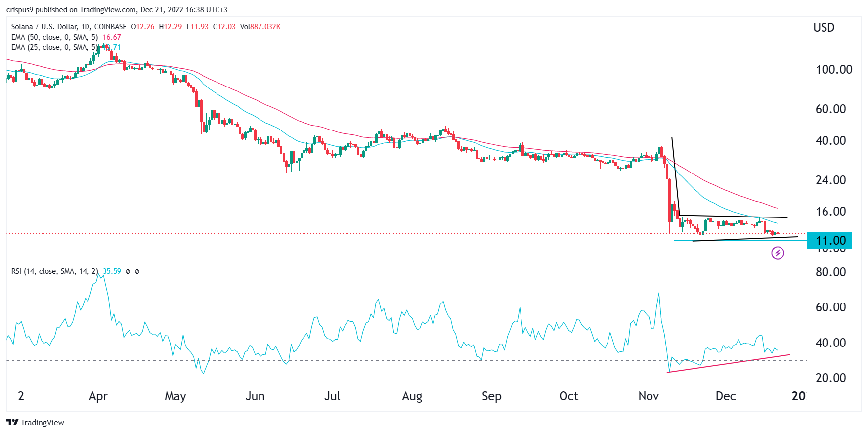Click the Jul label on time axis
Image resolution: width=868 pixels, height=433 pixels.
coord(332,396)
